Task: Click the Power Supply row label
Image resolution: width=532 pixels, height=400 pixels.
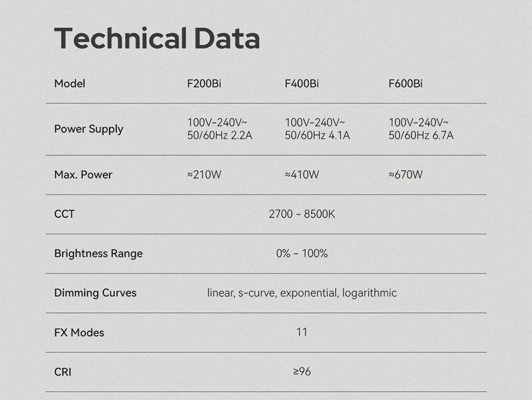Action: (x=89, y=129)
